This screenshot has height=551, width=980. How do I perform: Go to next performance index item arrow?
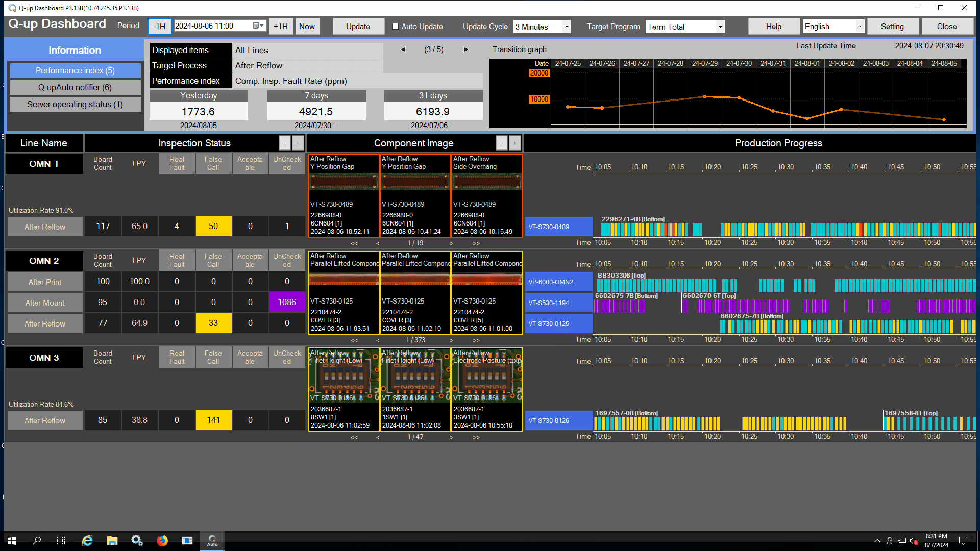(x=465, y=49)
